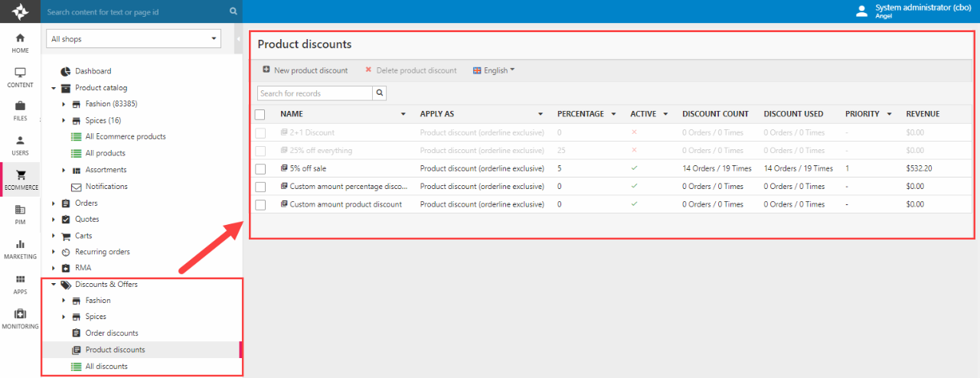Check the Custom amount product discount row
Image resolution: width=980 pixels, height=378 pixels.
tap(260, 204)
